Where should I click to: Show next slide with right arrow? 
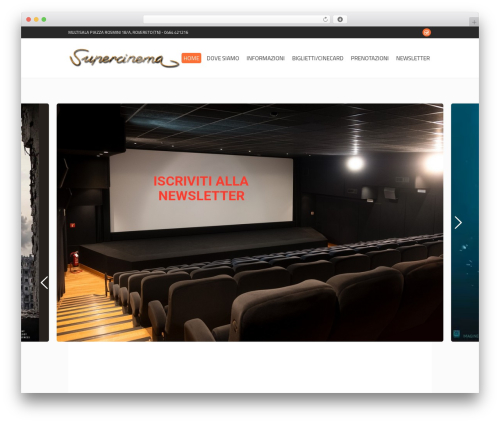tap(458, 222)
